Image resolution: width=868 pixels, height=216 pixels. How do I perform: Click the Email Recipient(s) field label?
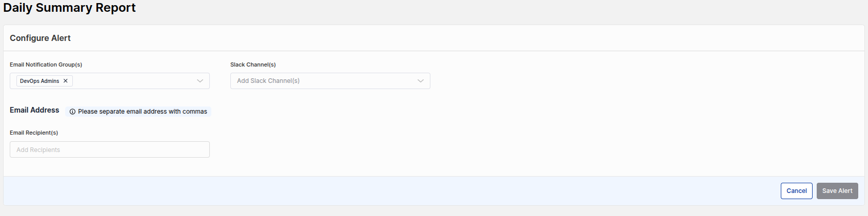click(x=34, y=133)
